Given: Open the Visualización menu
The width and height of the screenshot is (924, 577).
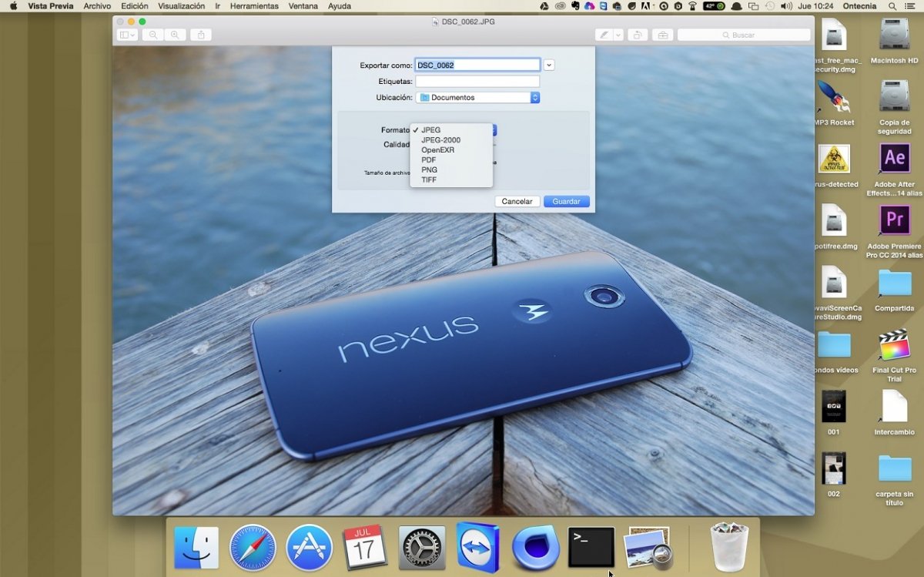Looking at the screenshot, I should (182, 6).
